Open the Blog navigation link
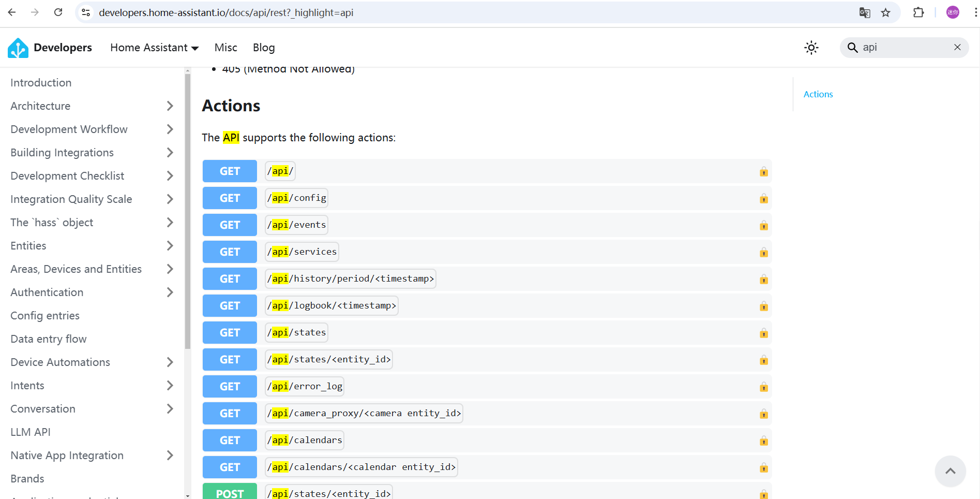The height and width of the screenshot is (499, 980). point(264,48)
